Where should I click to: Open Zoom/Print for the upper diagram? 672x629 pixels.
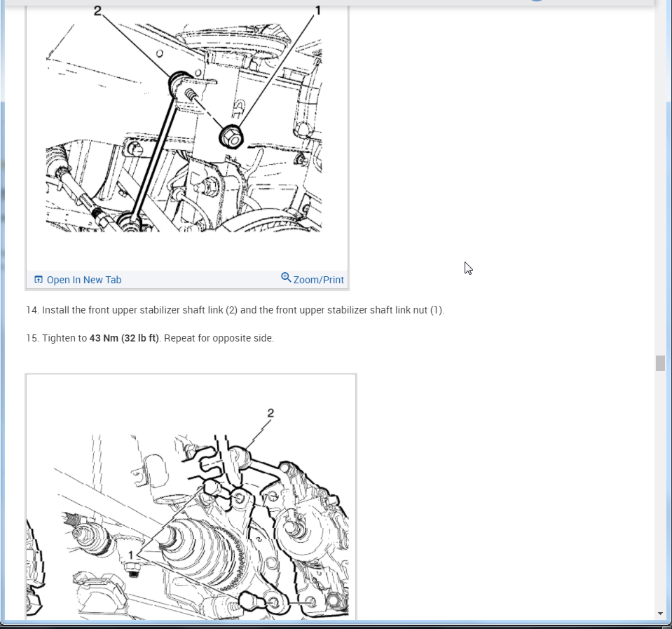click(x=313, y=279)
